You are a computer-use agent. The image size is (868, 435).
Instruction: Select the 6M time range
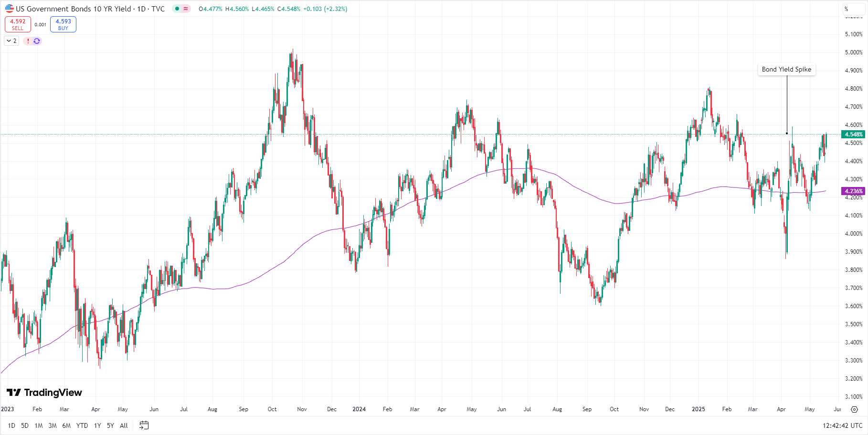click(x=66, y=425)
